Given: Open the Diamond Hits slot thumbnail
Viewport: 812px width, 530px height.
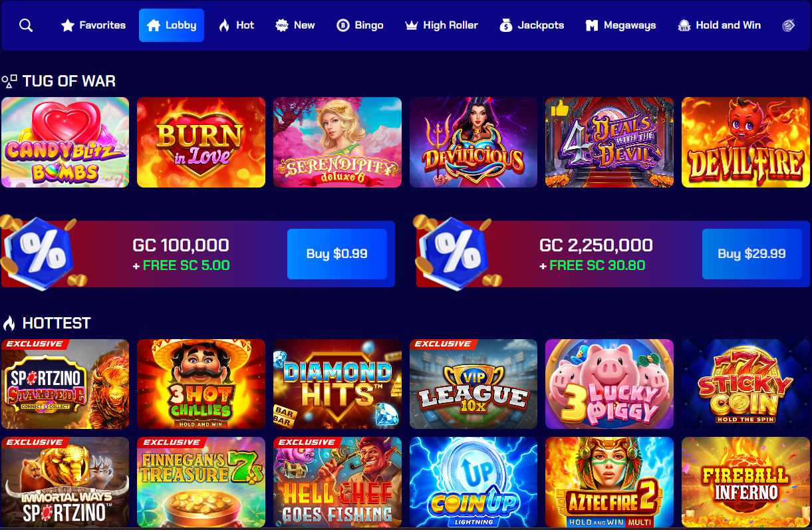Looking at the screenshot, I should [x=337, y=384].
